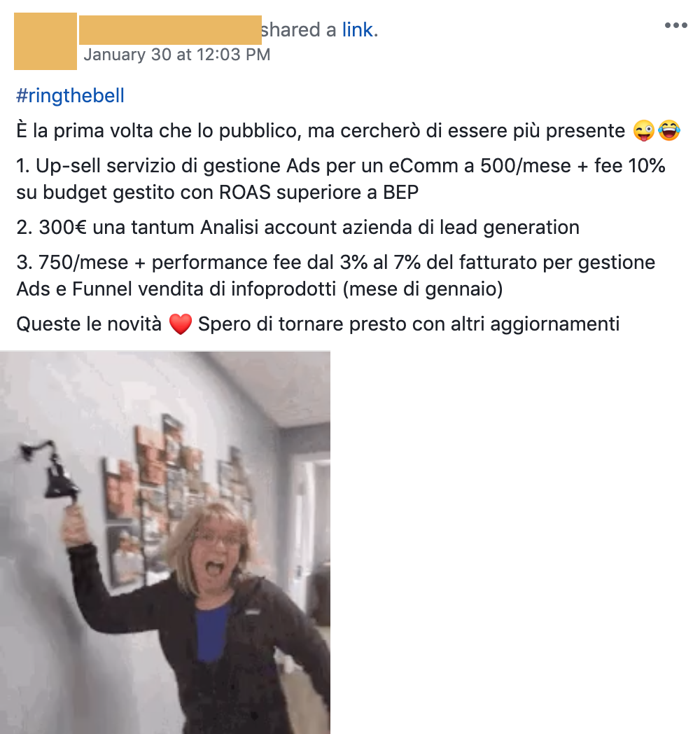Open the January 30 at 12:03 PM timestamp

[177, 55]
